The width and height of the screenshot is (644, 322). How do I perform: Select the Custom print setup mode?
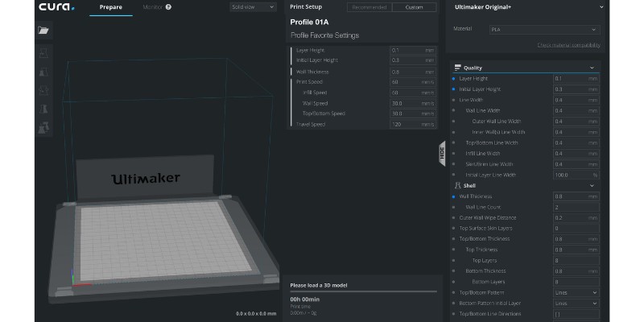(x=414, y=7)
